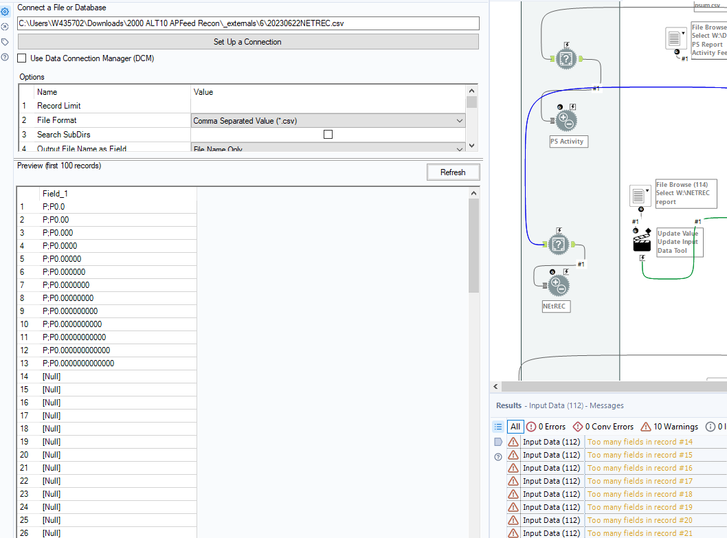This screenshot has height=538, width=727.
Task: Open the Results panel help icon
Action: coord(498,457)
